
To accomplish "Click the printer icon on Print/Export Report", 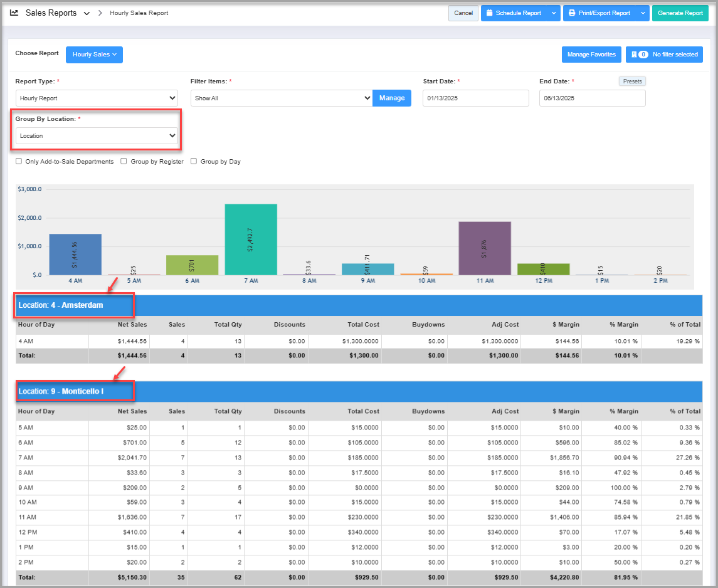I will (572, 13).
